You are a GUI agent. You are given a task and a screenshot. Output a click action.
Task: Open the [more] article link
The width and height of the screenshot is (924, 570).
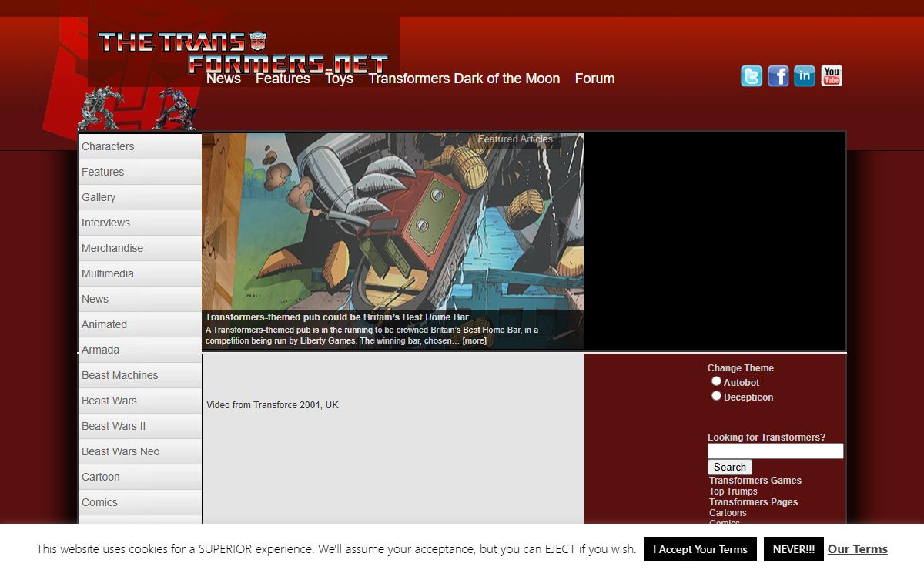[x=474, y=340]
